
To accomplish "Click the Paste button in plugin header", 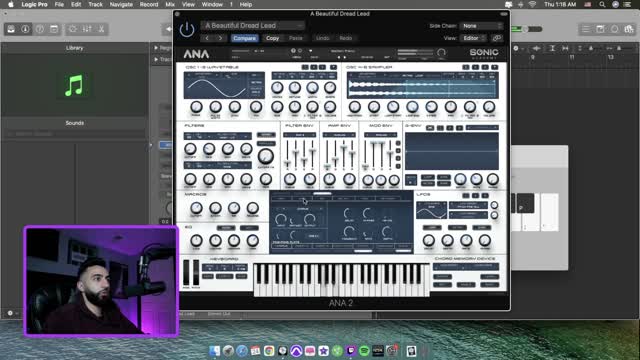I will click(x=296, y=38).
